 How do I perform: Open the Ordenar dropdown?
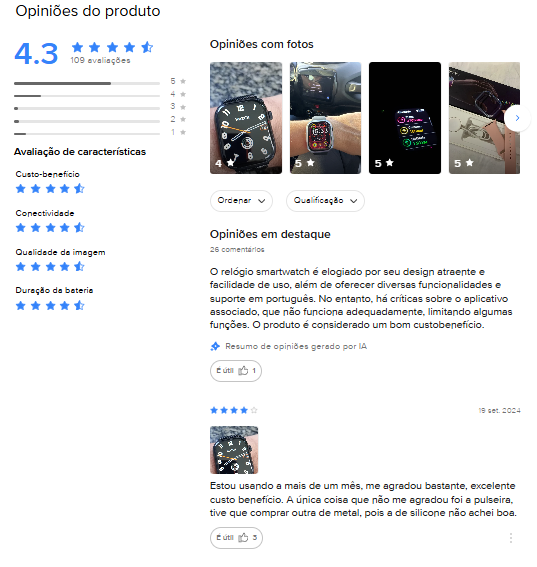[241, 201]
